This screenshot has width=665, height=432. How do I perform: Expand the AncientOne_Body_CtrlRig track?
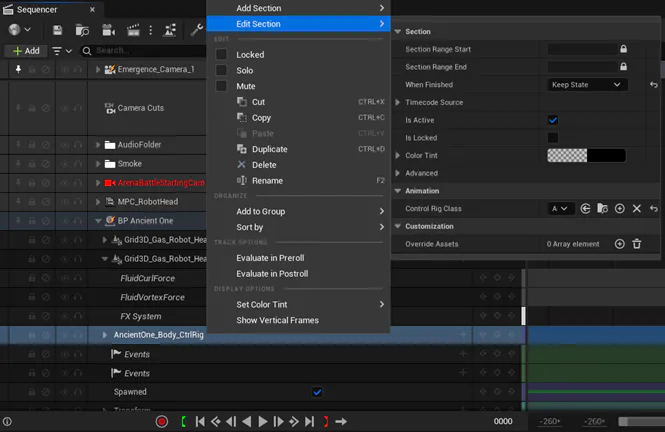[x=104, y=335]
